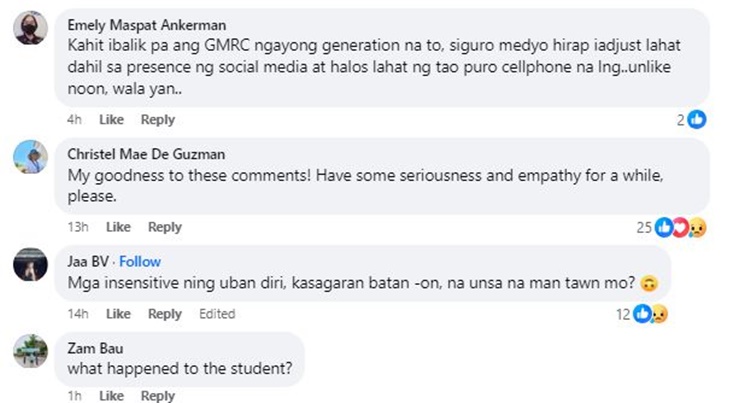750x403 pixels.
Task: Click like reaction icon on Emely's comment
Action: pos(697,120)
